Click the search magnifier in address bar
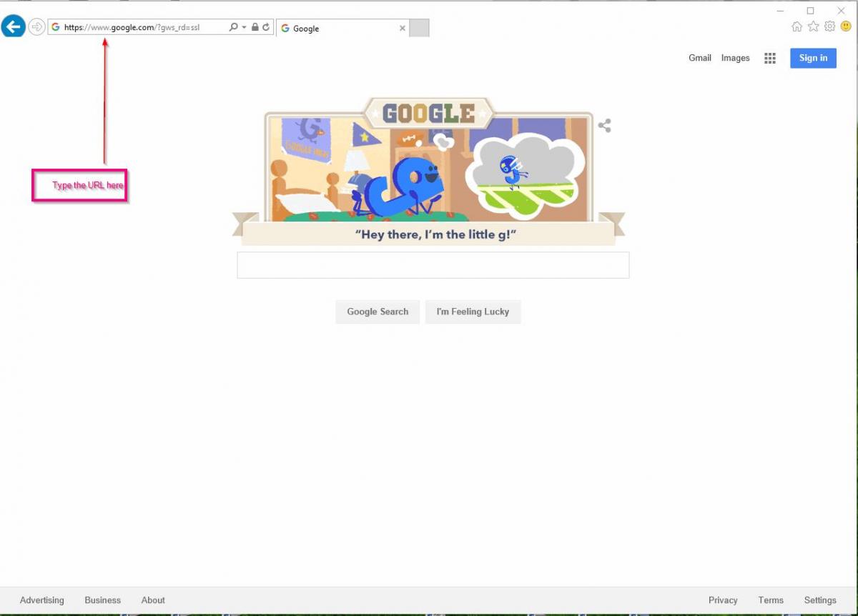The height and width of the screenshot is (616, 858). pos(233,27)
